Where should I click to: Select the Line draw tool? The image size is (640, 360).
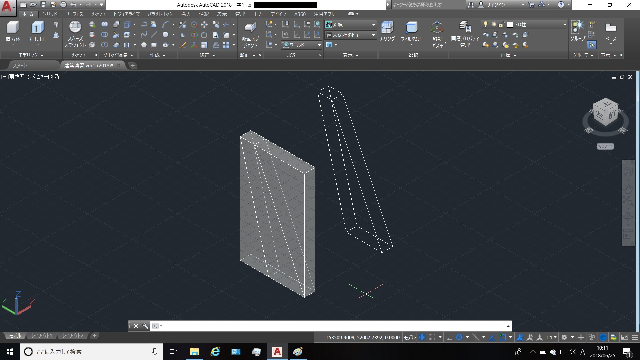click(154, 35)
